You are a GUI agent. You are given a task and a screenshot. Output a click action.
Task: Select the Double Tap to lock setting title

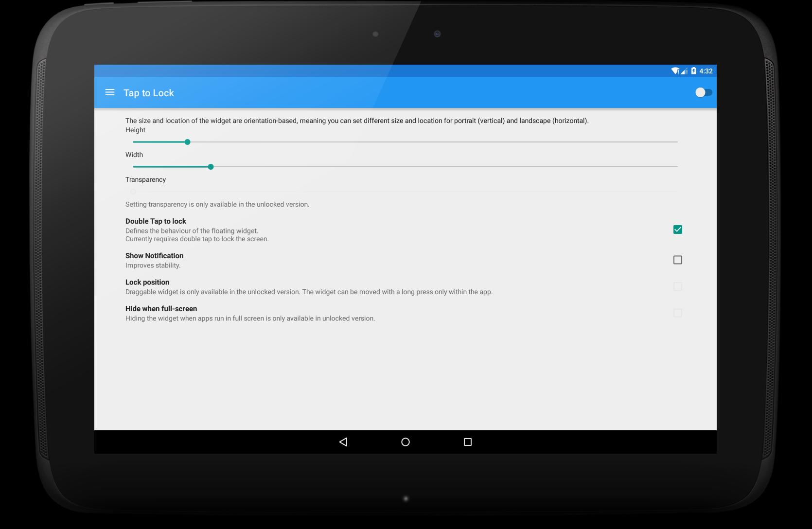click(156, 221)
